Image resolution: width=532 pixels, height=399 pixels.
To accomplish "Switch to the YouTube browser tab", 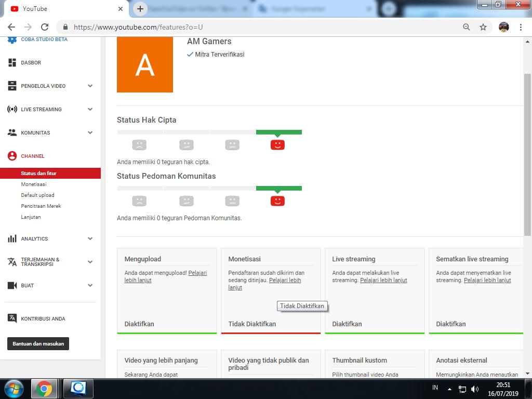I will [x=64, y=9].
